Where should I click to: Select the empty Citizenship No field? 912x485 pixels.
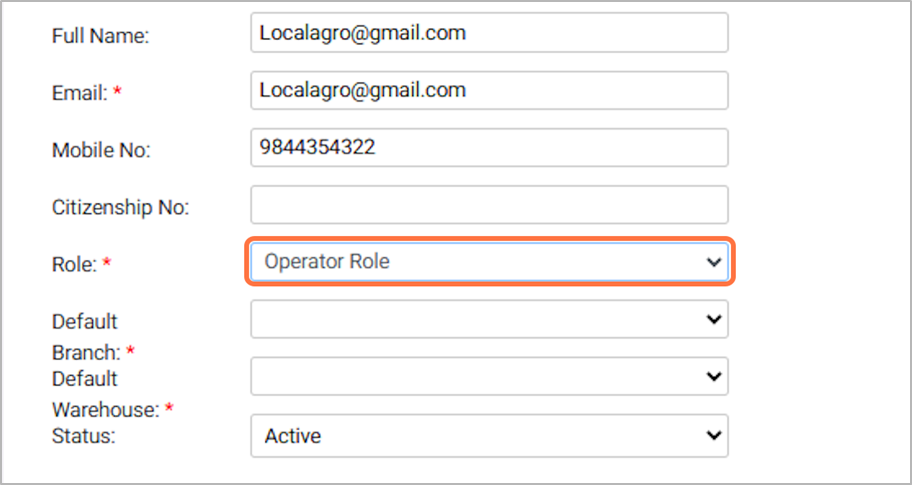coord(488,205)
